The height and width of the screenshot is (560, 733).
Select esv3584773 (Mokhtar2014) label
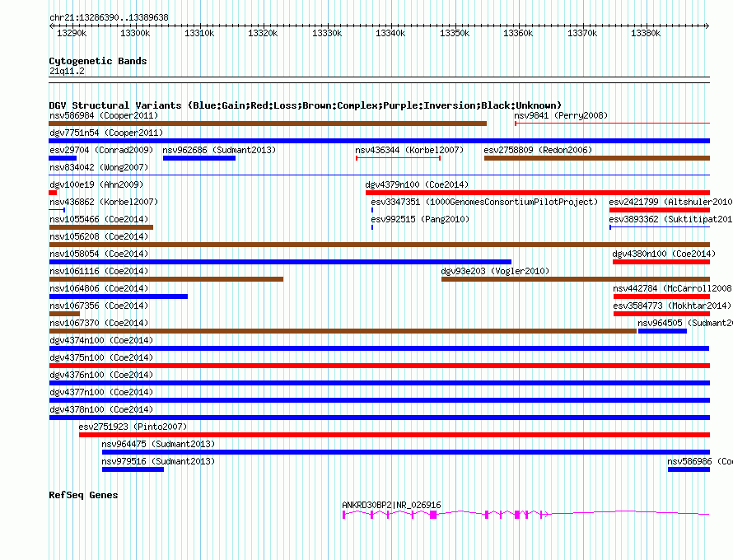[672, 306]
